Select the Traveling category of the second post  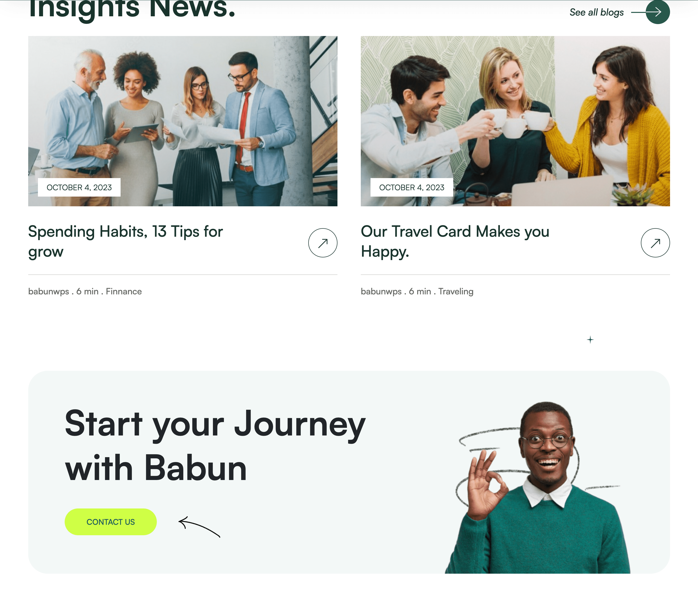coord(456,291)
